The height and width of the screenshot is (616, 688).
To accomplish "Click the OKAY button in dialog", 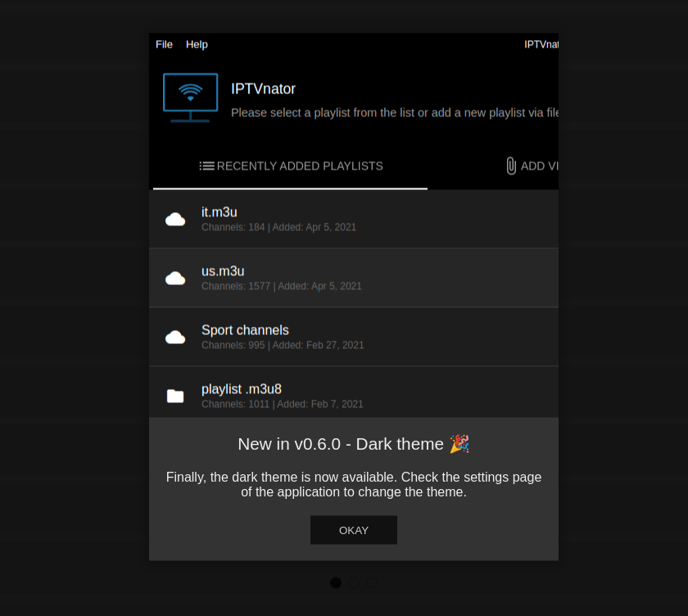I will point(354,530).
